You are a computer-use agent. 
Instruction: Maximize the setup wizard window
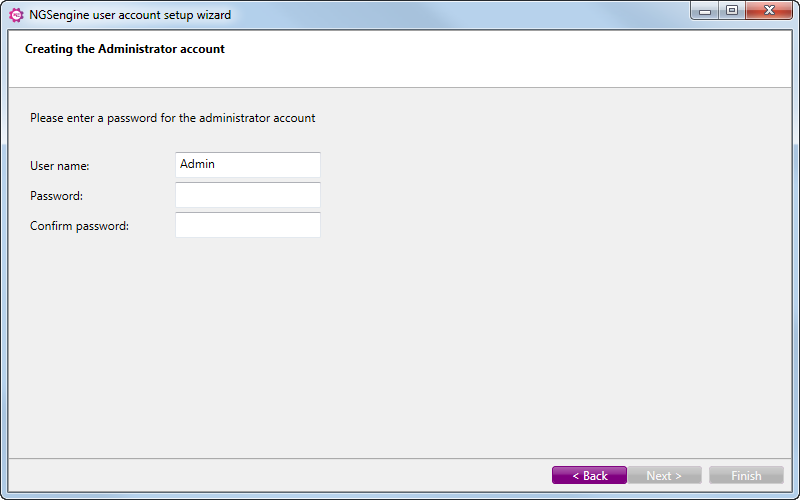tap(732, 10)
